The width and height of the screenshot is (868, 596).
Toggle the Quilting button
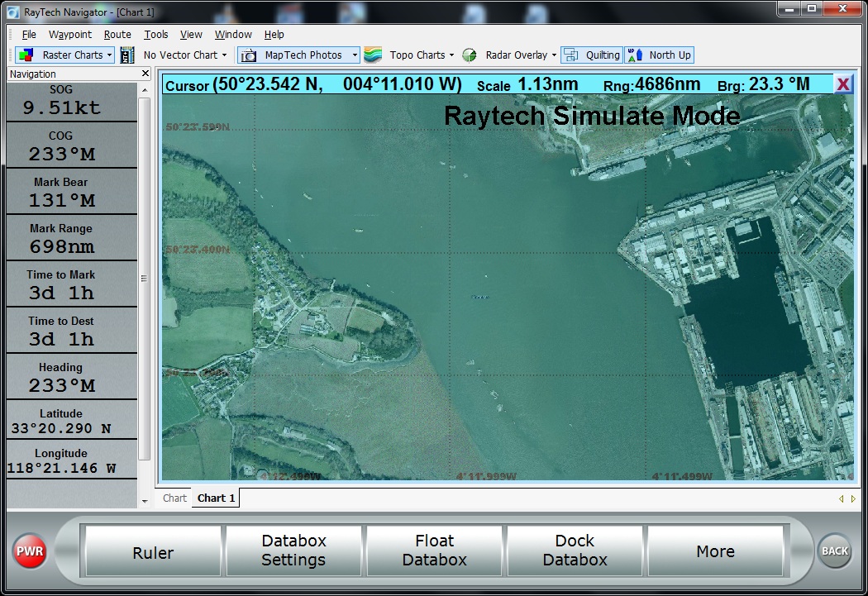point(592,55)
